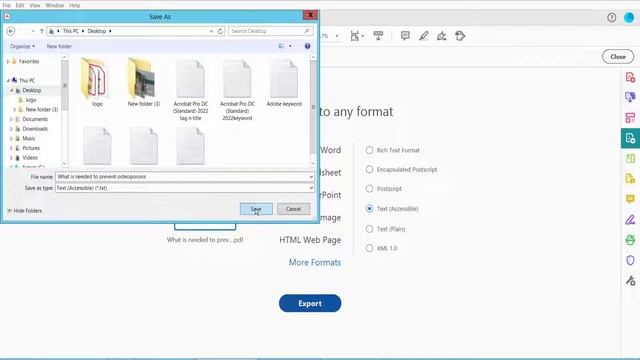Open the Protect shield sidebar tool
Screen dimensions: 640x360
(x=630, y=260)
